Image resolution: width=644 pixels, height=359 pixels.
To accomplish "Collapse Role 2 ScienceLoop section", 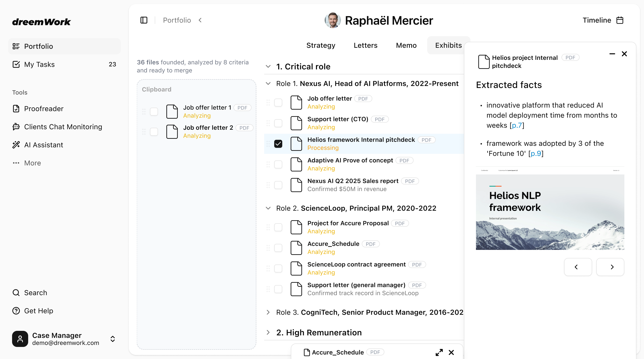I will (x=268, y=208).
